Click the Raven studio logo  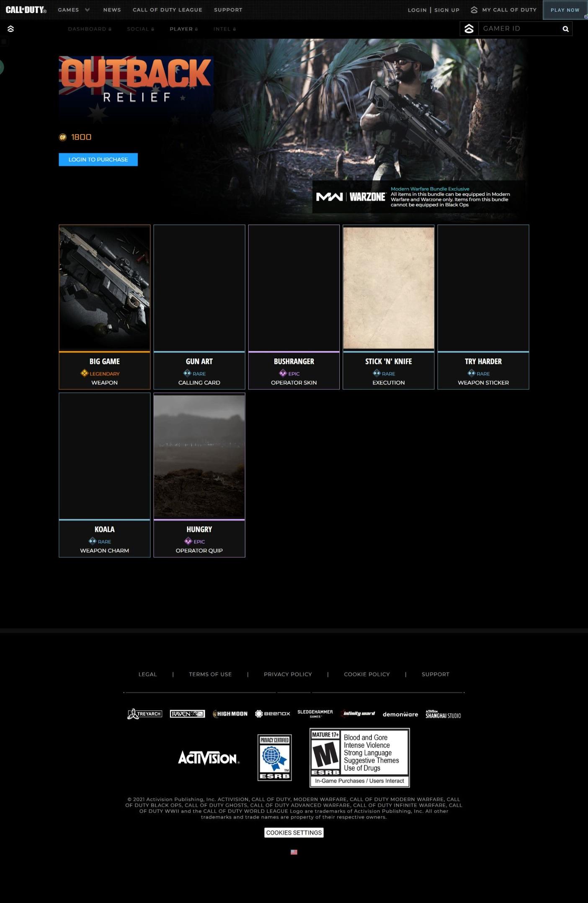coord(187,714)
